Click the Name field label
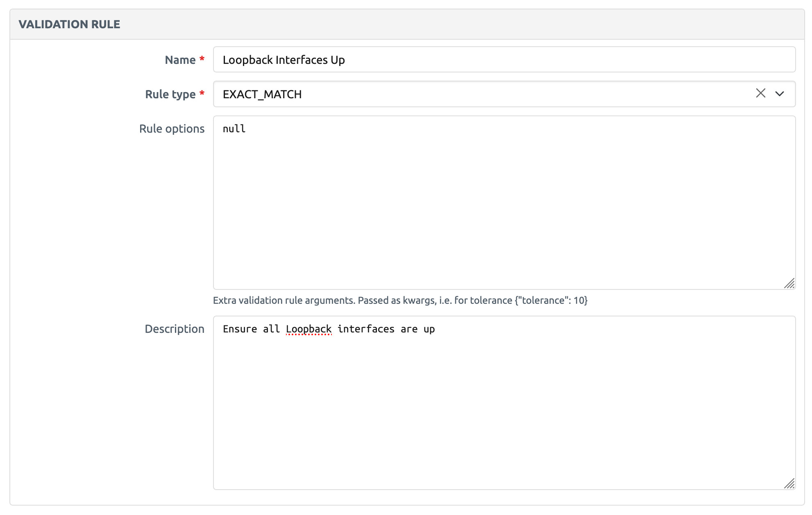 point(180,60)
